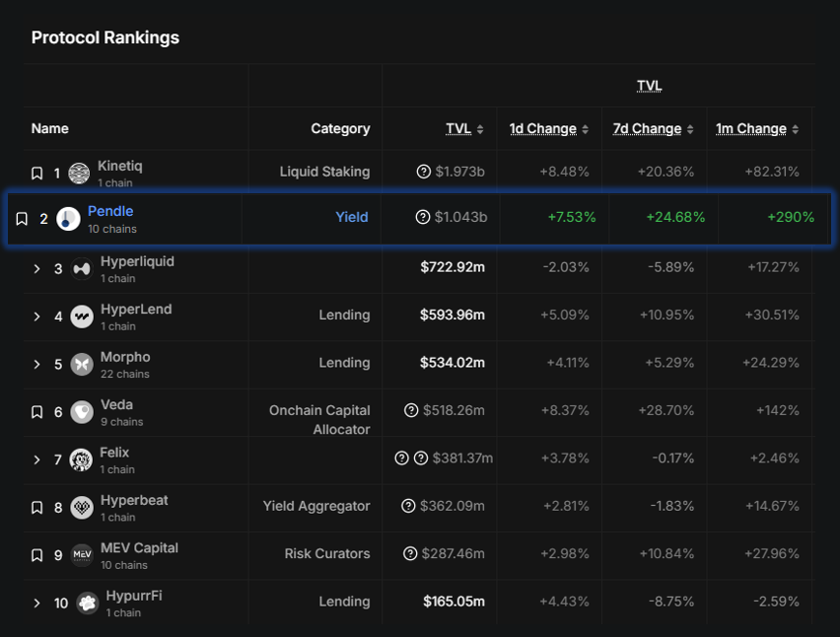Click Veda's +142% monthly change

coord(778,410)
